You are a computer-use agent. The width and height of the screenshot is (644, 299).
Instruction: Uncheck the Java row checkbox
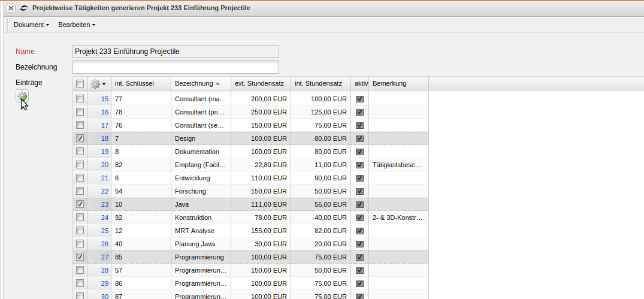coord(80,204)
